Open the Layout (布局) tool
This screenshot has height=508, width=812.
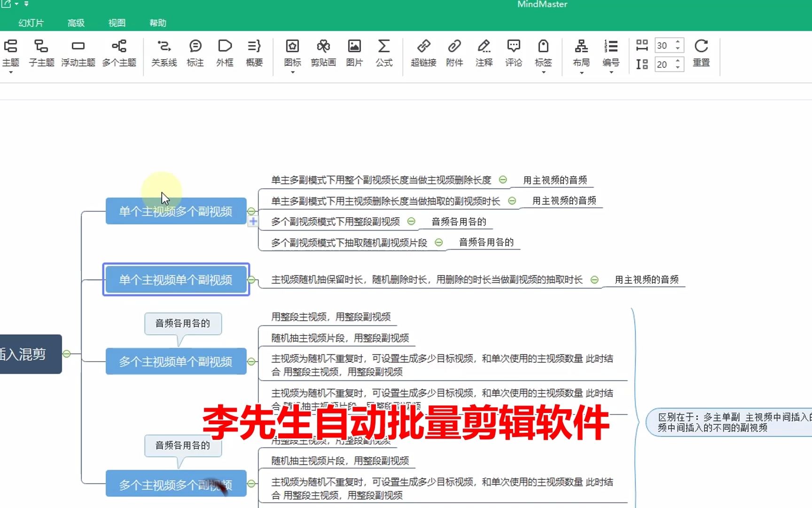[x=581, y=52]
